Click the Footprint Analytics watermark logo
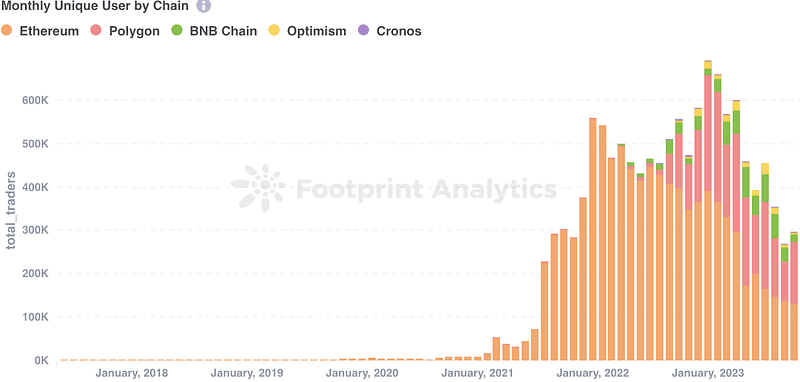 click(x=258, y=188)
